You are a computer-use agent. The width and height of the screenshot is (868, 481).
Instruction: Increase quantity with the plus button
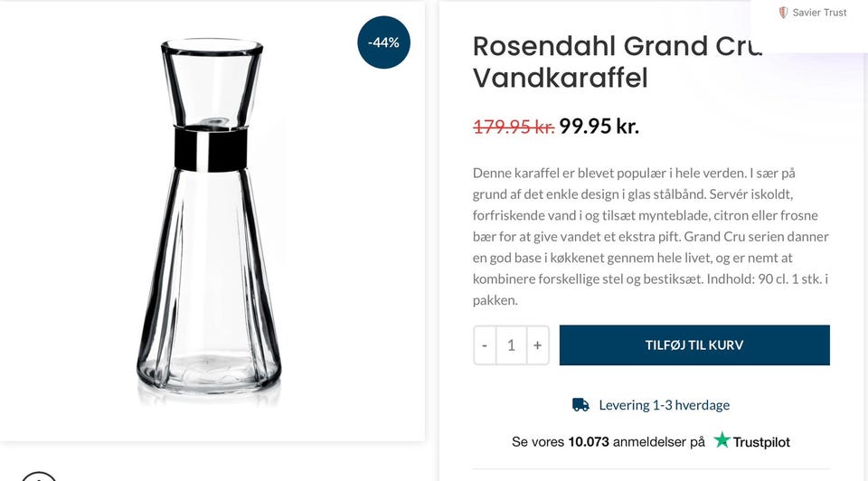537,345
